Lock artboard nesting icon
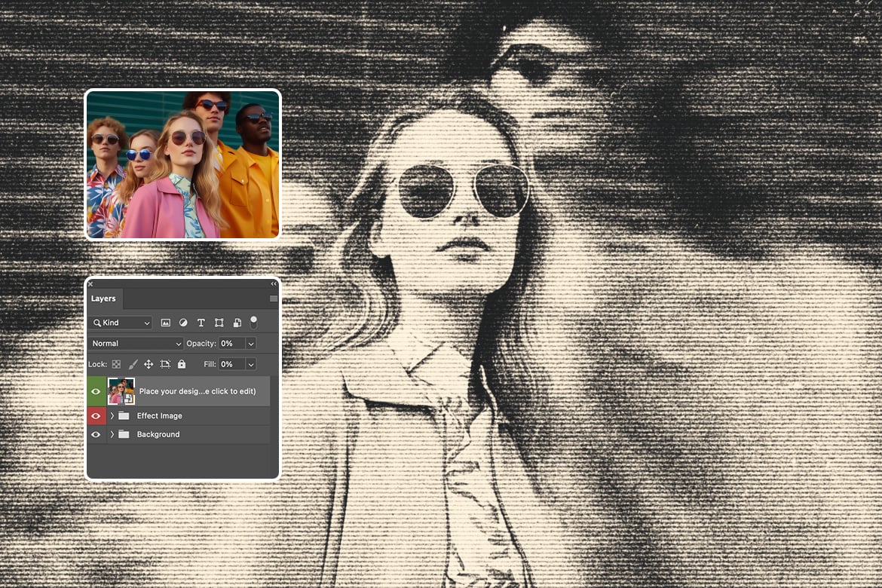Viewport: 882px width, 588px height. click(165, 364)
